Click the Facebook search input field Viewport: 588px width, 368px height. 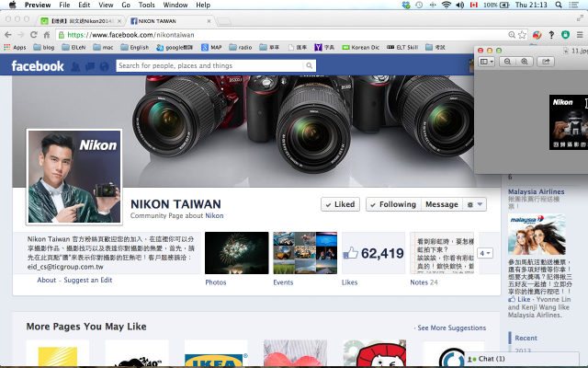coord(210,65)
